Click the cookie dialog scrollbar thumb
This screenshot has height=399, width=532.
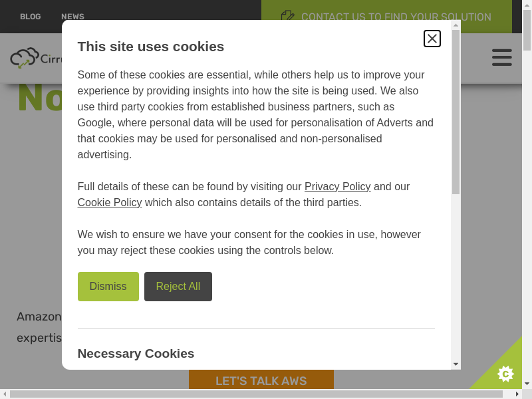point(456,113)
